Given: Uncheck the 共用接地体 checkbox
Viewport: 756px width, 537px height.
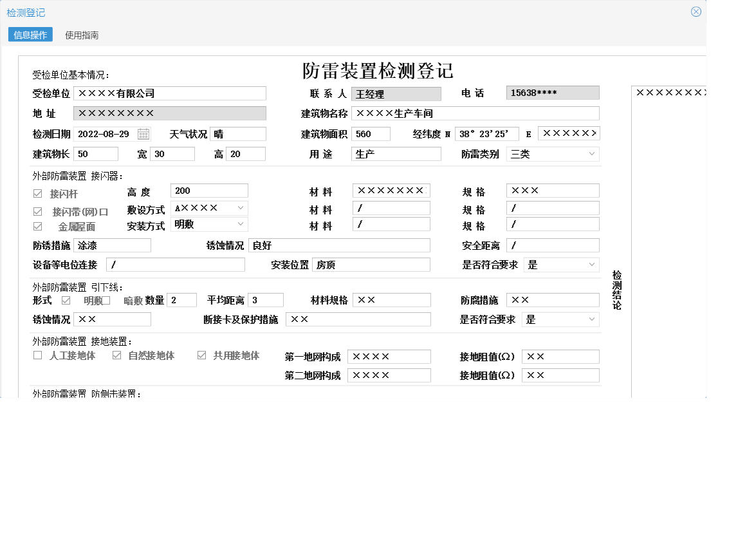Looking at the screenshot, I should 201,354.
